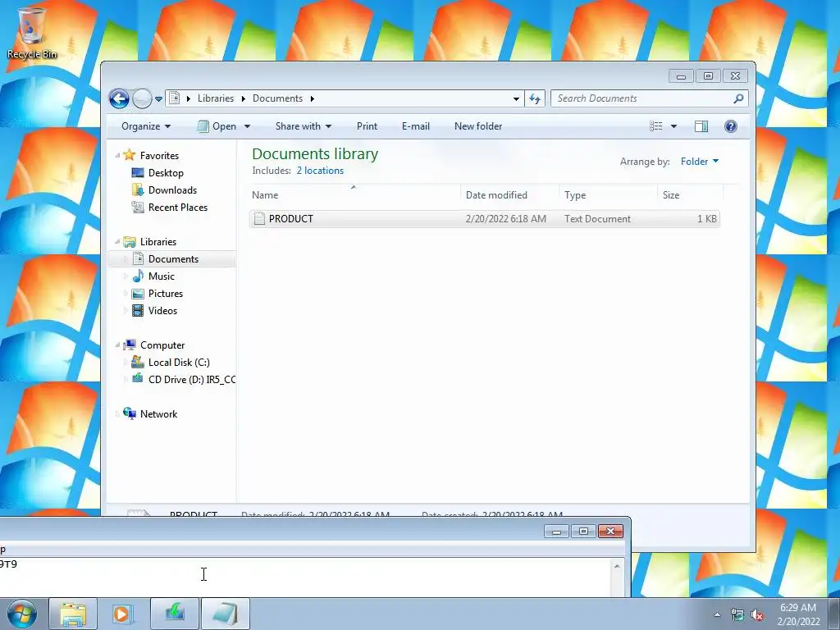Open CD Drive (D:) in navigation pane
Viewport: 840px width, 630px height.
(192, 380)
